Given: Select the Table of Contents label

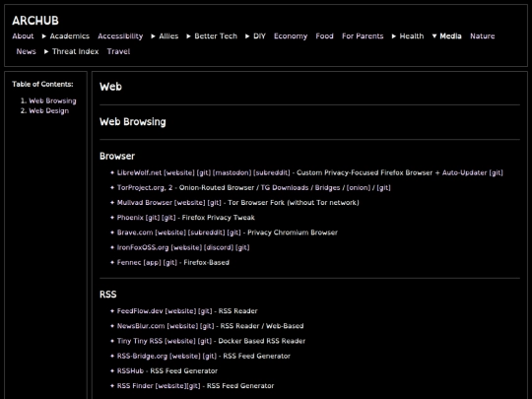Looking at the screenshot, I should pos(42,84).
